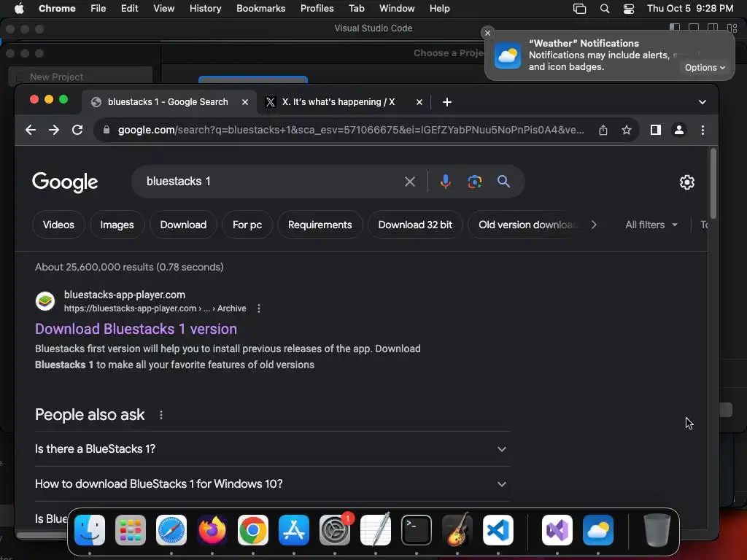This screenshot has width=747, height=560.
Task: Open TextEdit from the Dock
Action: click(376, 530)
